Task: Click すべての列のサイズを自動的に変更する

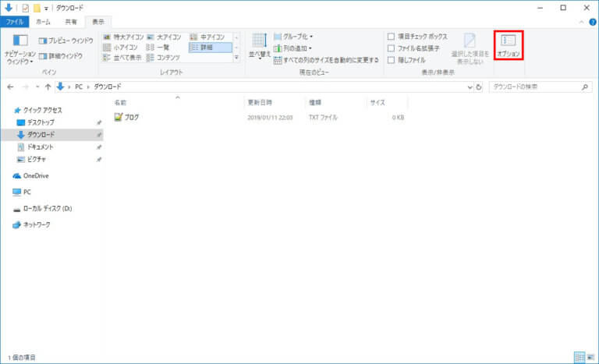Action: (326, 60)
